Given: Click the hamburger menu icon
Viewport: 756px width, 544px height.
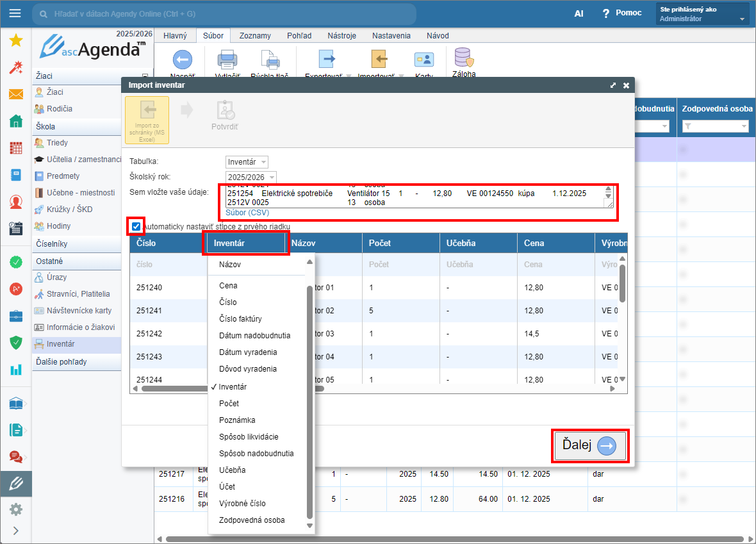Looking at the screenshot, I should (x=15, y=13).
